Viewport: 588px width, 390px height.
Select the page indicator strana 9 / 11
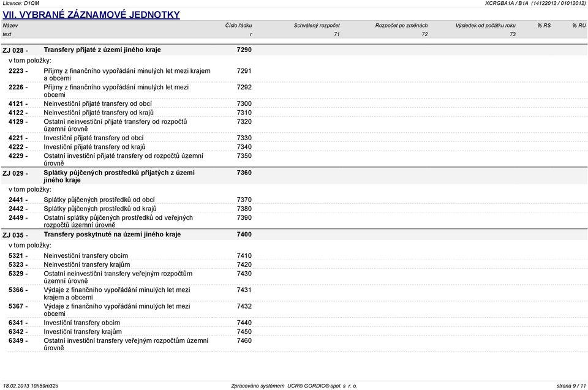(571, 386)
